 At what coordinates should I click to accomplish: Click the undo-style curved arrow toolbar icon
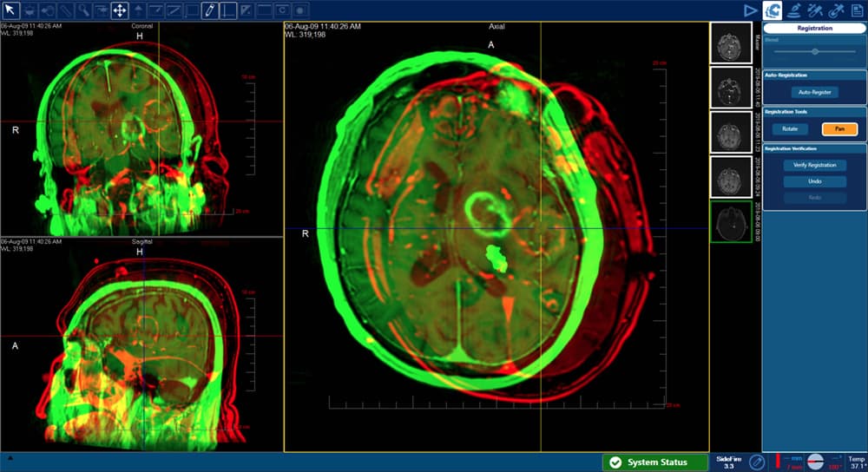click(x=47, y=10)
